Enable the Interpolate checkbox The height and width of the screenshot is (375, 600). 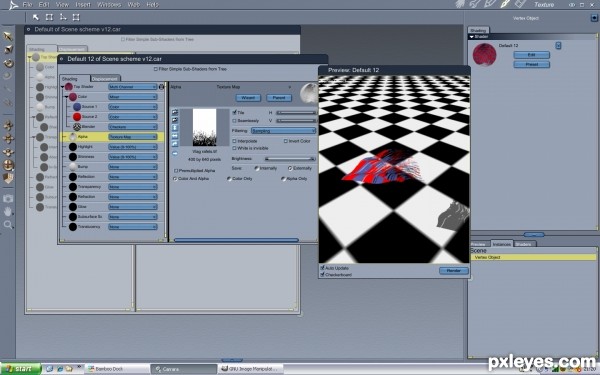(235, 141)
